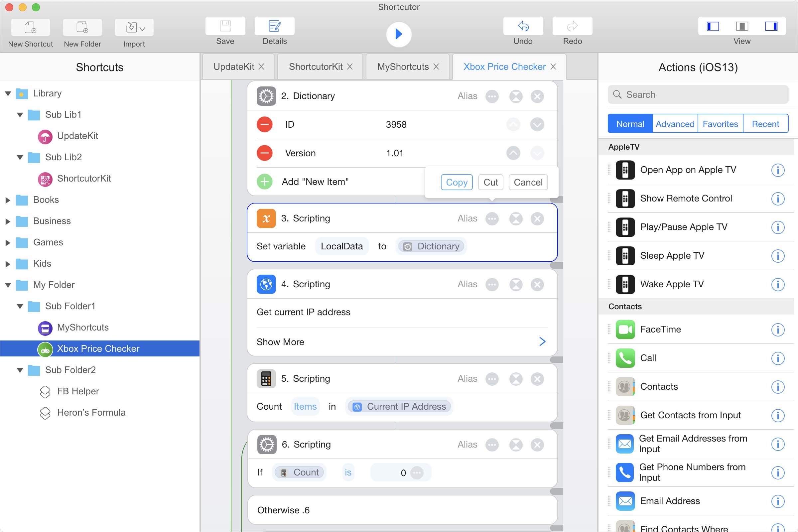Viewport: 798px width, 532px height.
Task: Run shortcut with the play button
Action: [399, 34]
